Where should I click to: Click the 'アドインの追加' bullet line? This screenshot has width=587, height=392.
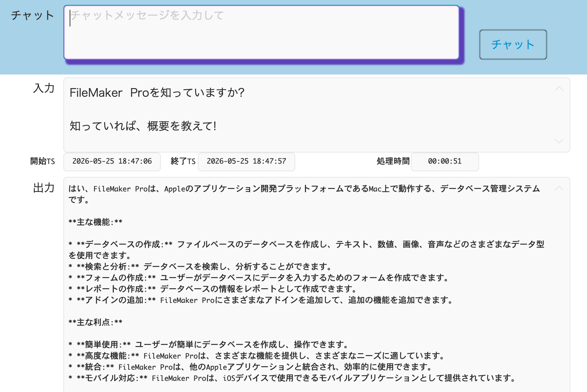[x=261, y=300]
